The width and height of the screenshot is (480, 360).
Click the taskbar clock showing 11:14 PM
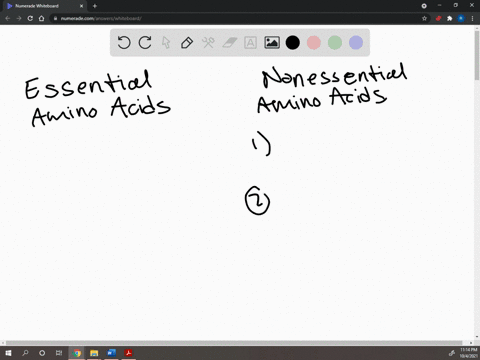pos(468,353)
